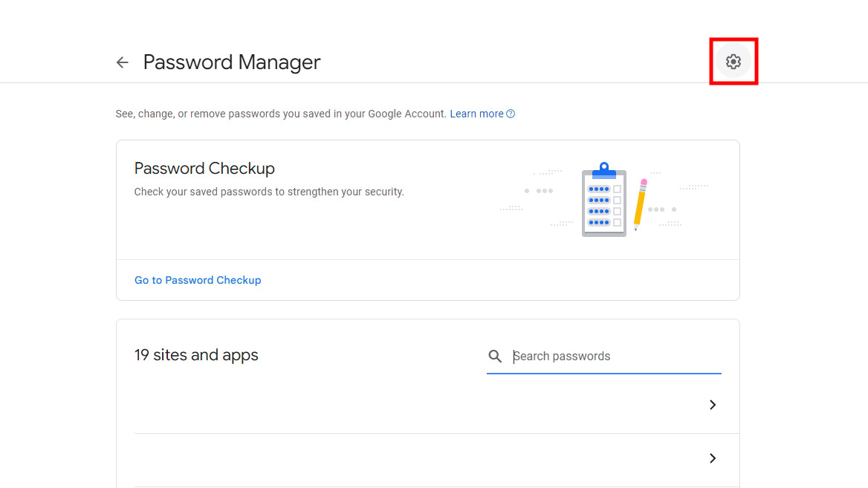This screenshot has width=868, height=488.
Task: Expand the first saved password entry chevron
Action: click(713, 405)
